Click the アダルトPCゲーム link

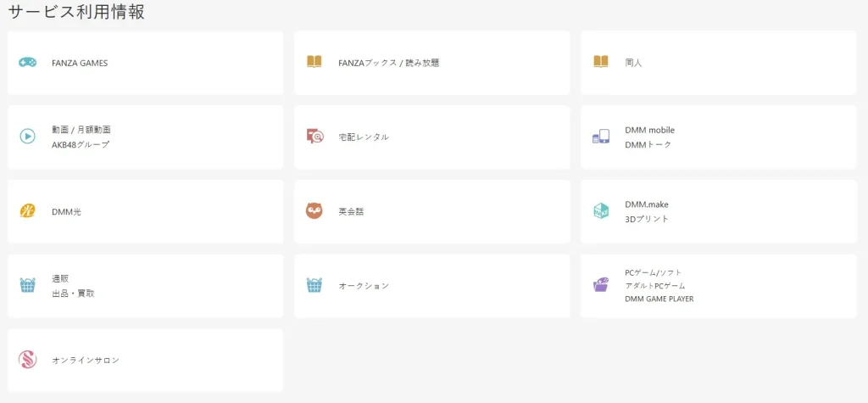[654, 286]
